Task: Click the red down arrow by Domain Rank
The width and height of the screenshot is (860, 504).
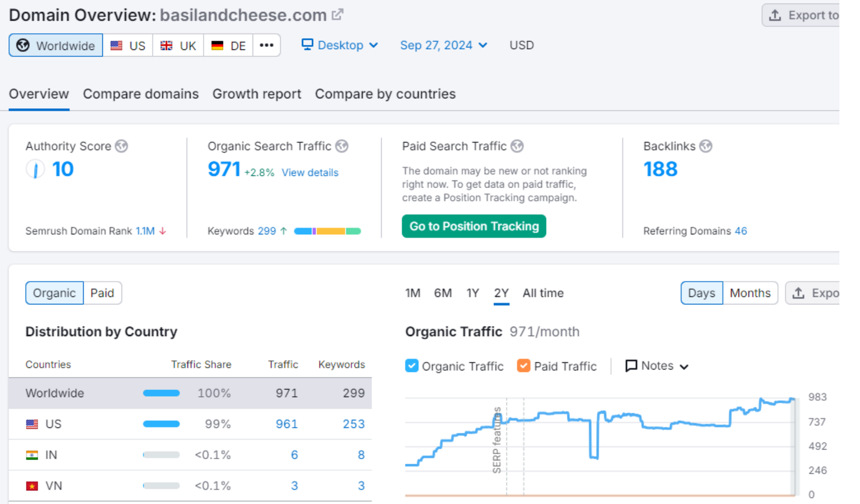Action: [x=162, y=231]
